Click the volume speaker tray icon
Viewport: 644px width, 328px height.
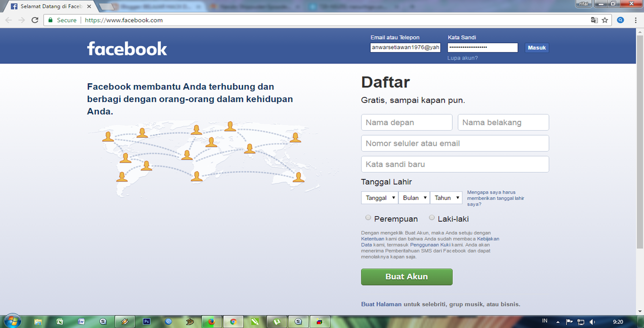pyautogui.click(x=592, y=322)
